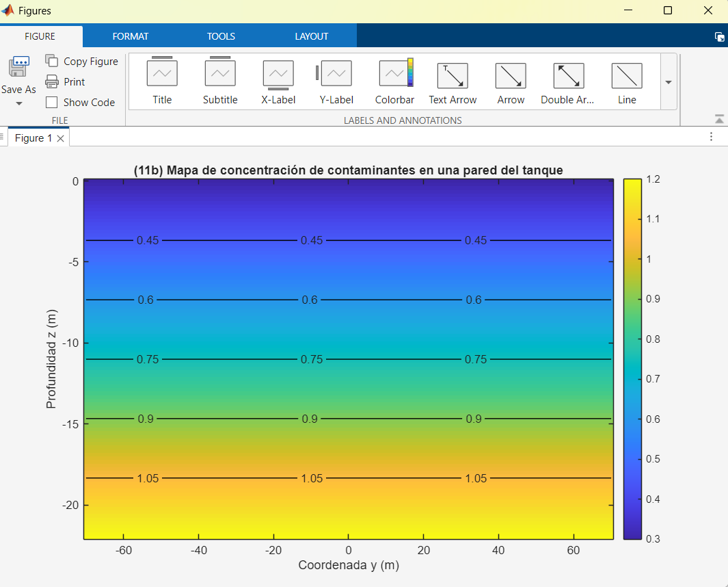Insert a Colorbar from the ribbon
The height and width of the screenshot is (587, 728).
click(395, 73)
